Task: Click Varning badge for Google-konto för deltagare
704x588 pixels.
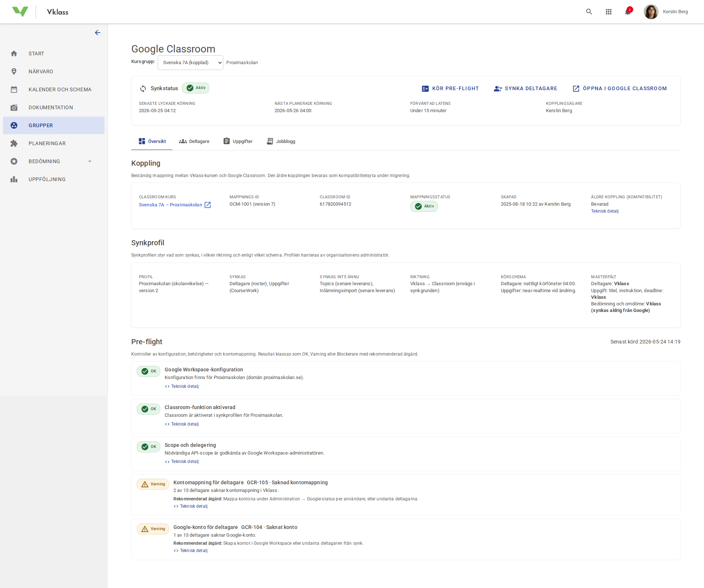Action: coord(153,529)
